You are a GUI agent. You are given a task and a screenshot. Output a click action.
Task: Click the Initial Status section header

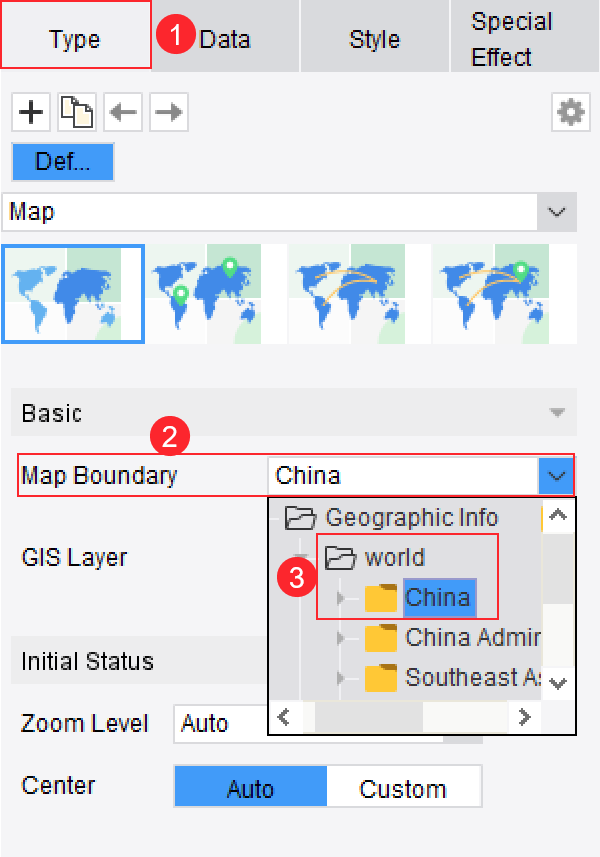coord(140,661)
